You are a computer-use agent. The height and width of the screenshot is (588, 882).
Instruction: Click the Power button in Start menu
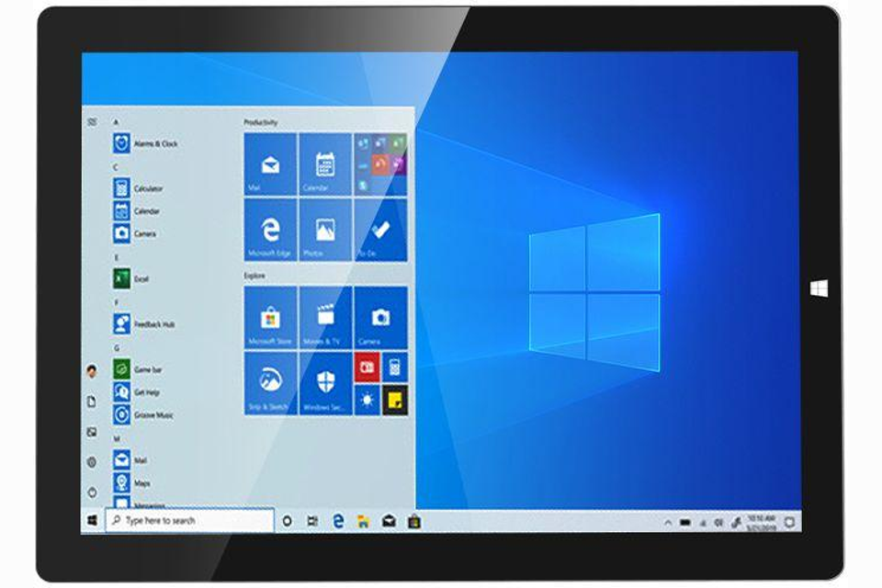click(x=92, y=492)
